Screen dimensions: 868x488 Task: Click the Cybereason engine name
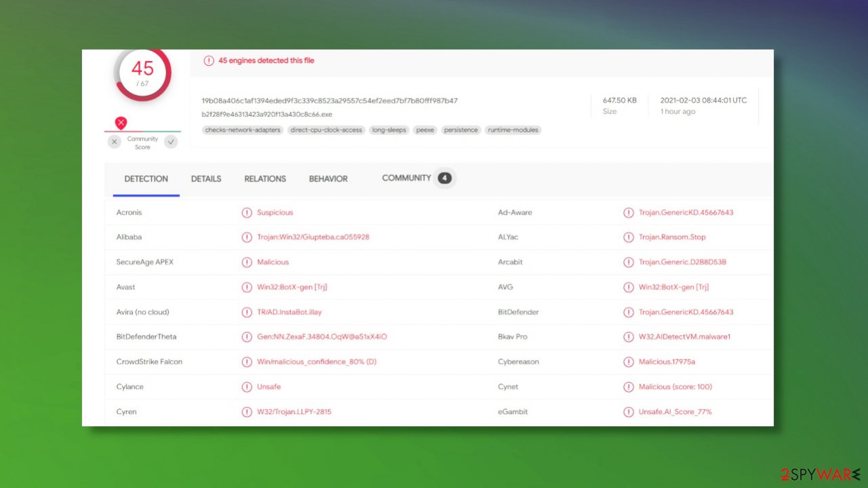click(x=519, y=362)
